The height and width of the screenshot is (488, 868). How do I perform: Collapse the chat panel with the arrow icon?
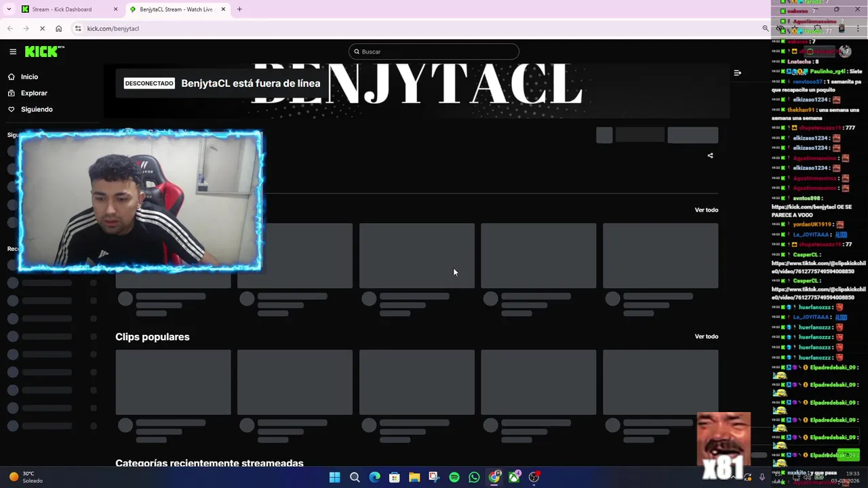(x=737, y=73)
